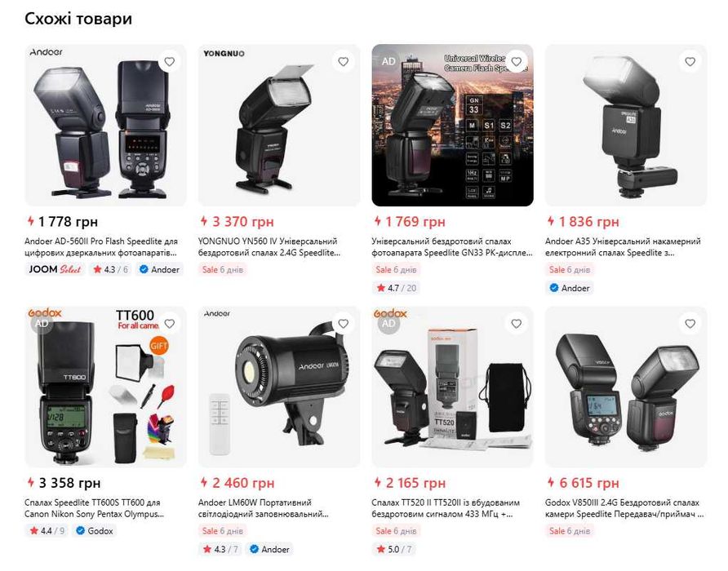
Task: Add YONGNUO YN560 IV to favorites
Action: (343, 62)
